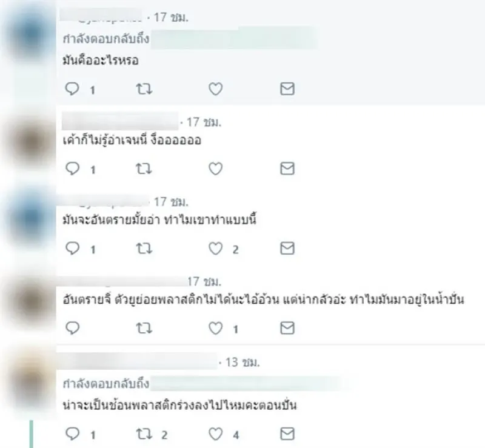Open the blurred profile avatar of first tweet
Screen dimensions: 485x448
click(30, 34)
